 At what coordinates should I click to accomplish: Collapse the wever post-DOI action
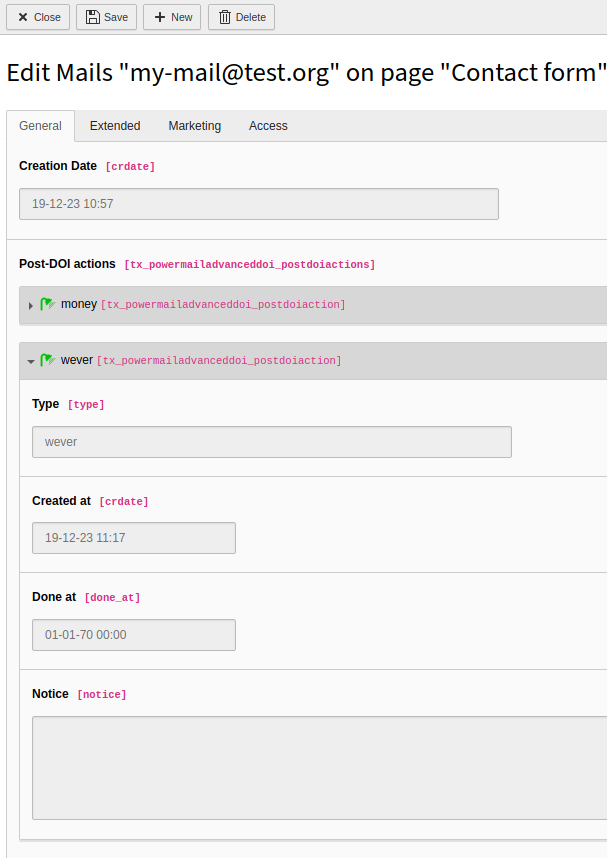point(31,361)
